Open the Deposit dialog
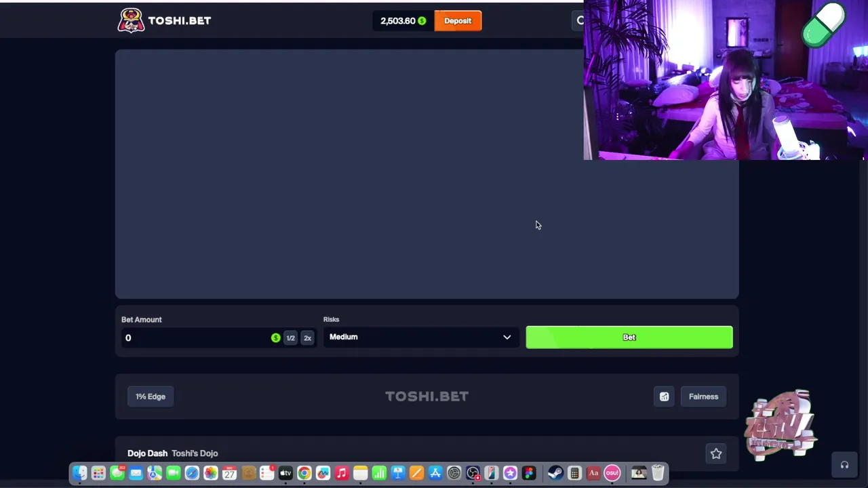This screenshot has height=488, width=868. click(458, 20)
